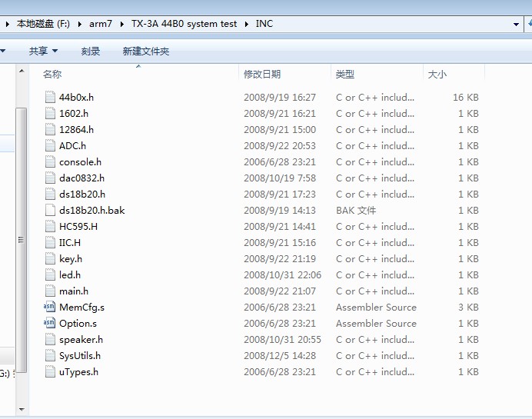Click the 3 KB size cell
532x419 pixels.
point(468,308)
